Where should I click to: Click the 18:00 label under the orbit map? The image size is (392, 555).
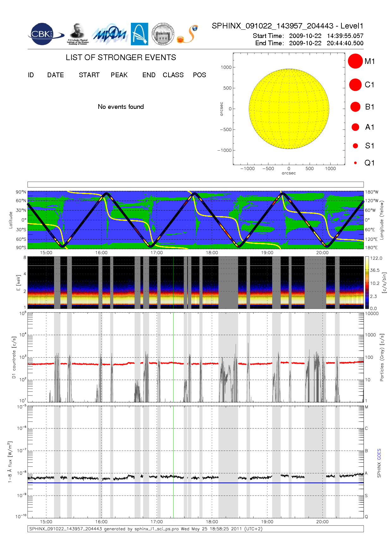[x=212, y=253]
